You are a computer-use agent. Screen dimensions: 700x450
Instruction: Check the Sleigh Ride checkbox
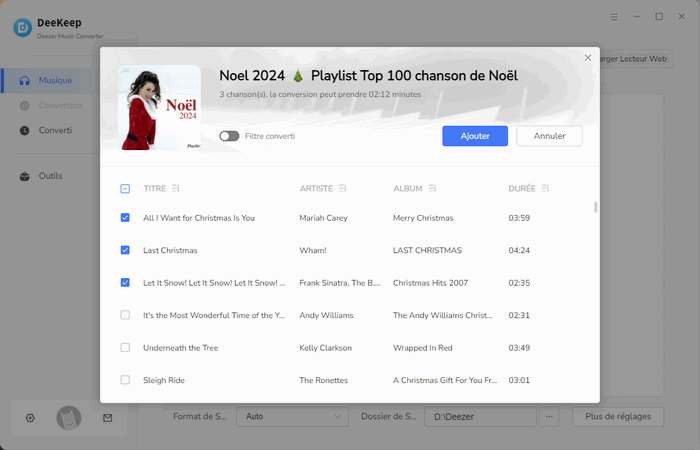pos(125,380)
